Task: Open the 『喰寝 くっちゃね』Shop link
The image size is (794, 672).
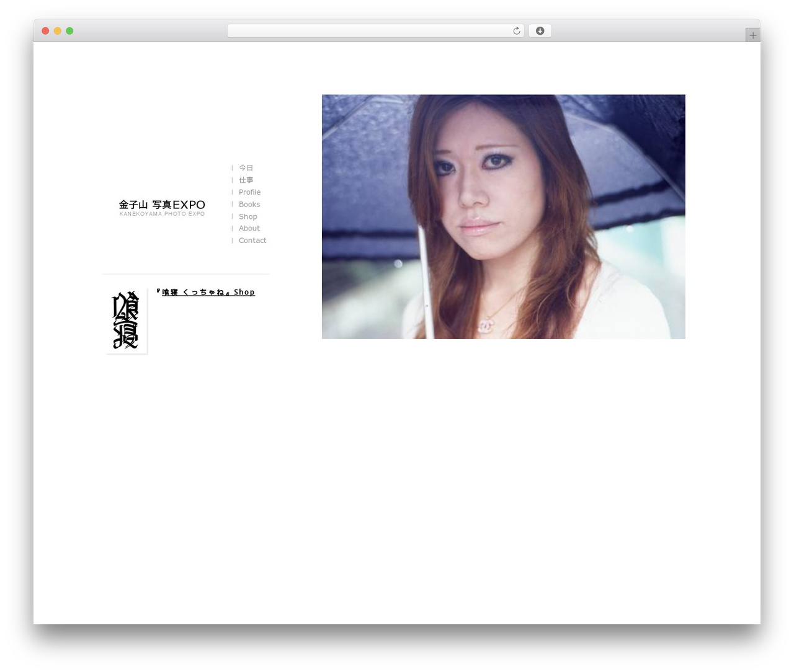Action: pyautogui.click(x=205, y=292)
